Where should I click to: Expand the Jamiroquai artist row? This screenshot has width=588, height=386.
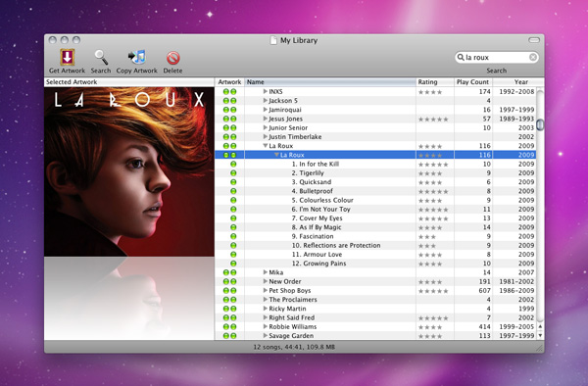click(266, 110)
